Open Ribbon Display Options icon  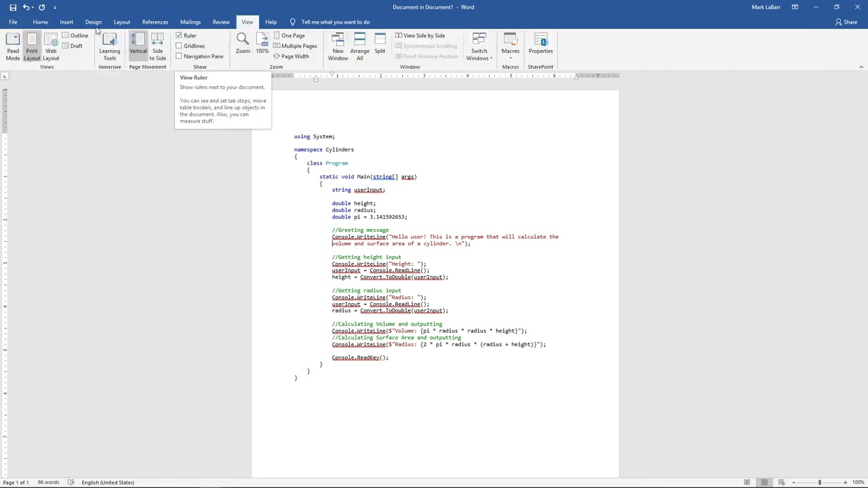pyautogui.click(x=795, y=7)
